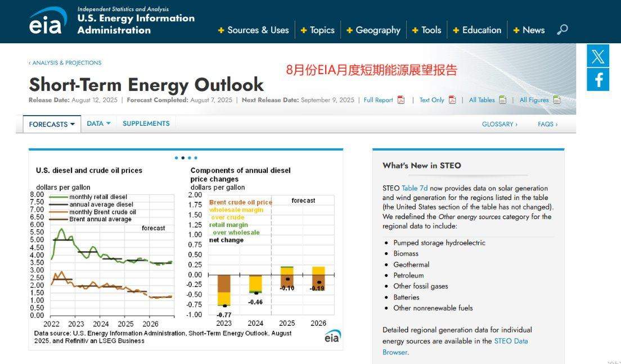Image resolution: width=621 pixels, height=364 pixels.
Task: Expand the FORECASTS dropdown tab
Action: point(52,124)
